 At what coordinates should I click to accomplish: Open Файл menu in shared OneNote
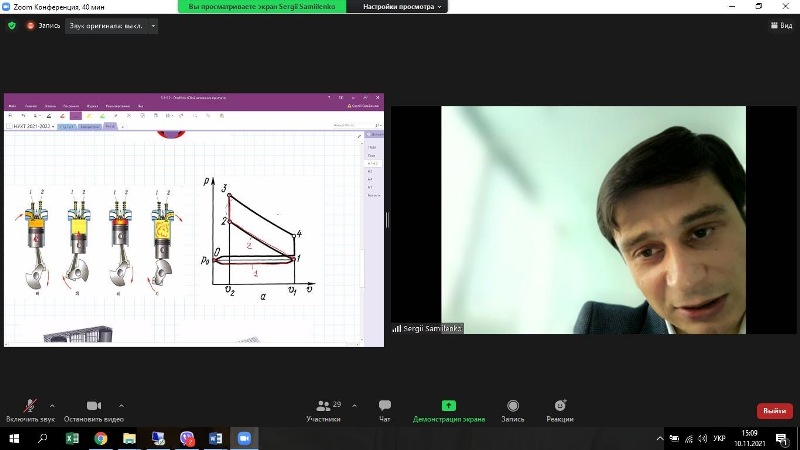point(12,106)
